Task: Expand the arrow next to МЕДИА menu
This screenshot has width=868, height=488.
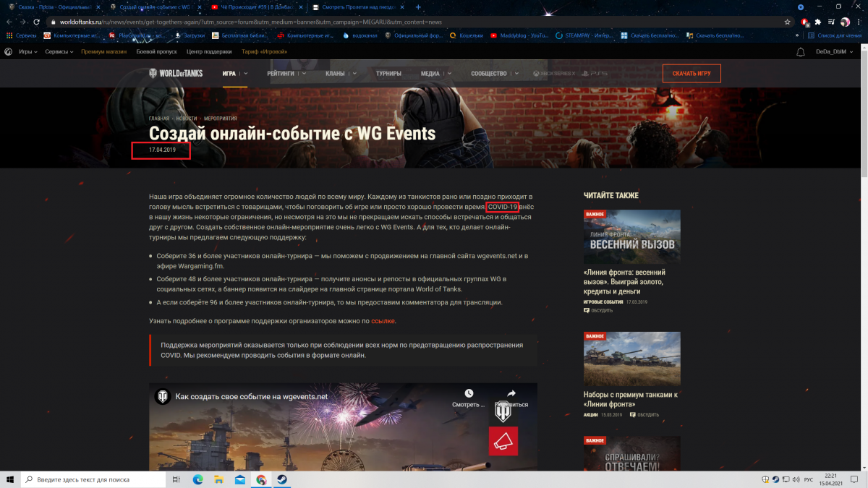Action: click(x=449, y=73)
